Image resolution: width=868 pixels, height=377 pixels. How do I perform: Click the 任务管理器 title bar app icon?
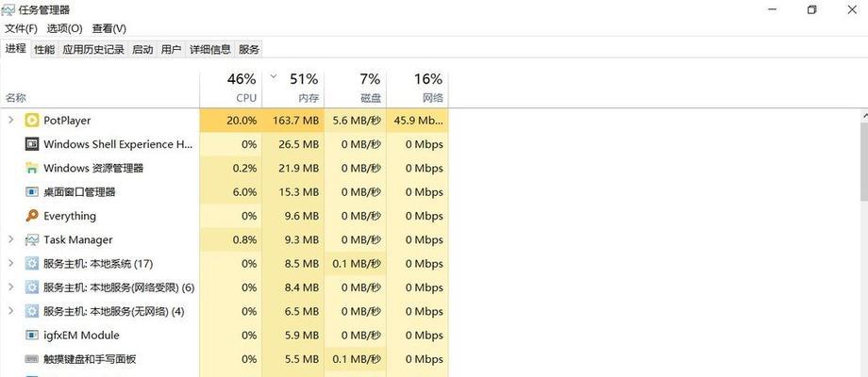coord(8,10)
